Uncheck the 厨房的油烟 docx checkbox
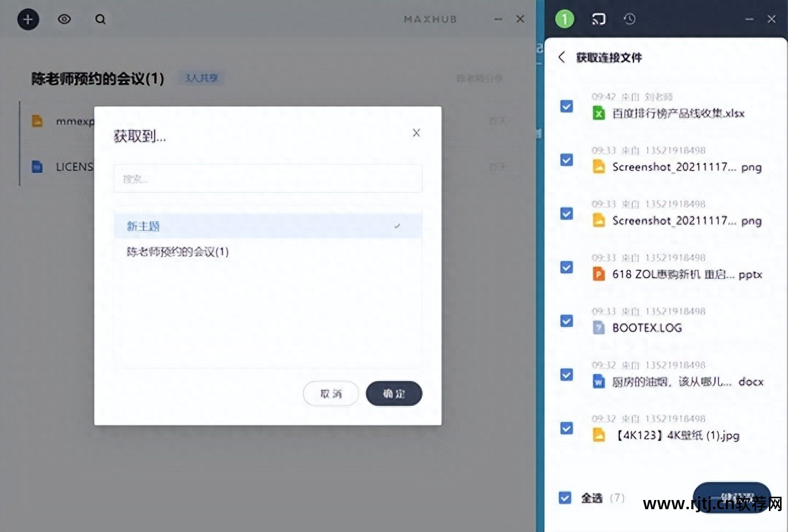Viewport: 788px width, 532px height. (x=566, y=374)
